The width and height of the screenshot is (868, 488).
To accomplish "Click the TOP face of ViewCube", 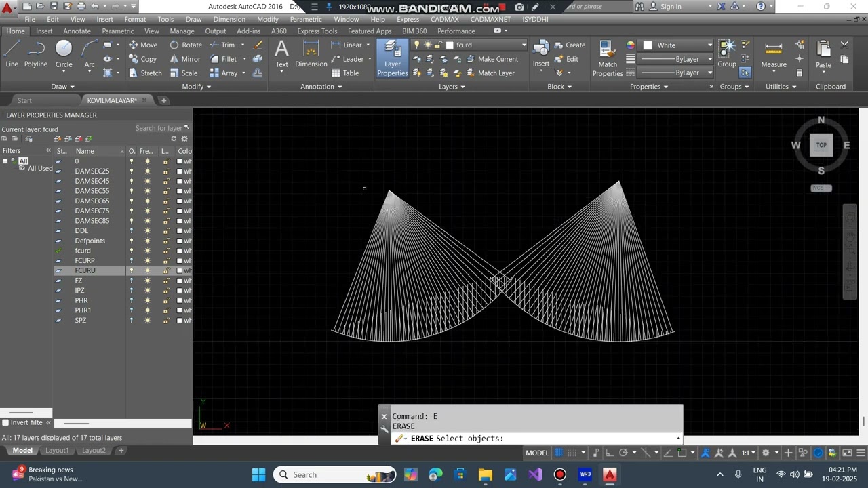I will 821,145.
